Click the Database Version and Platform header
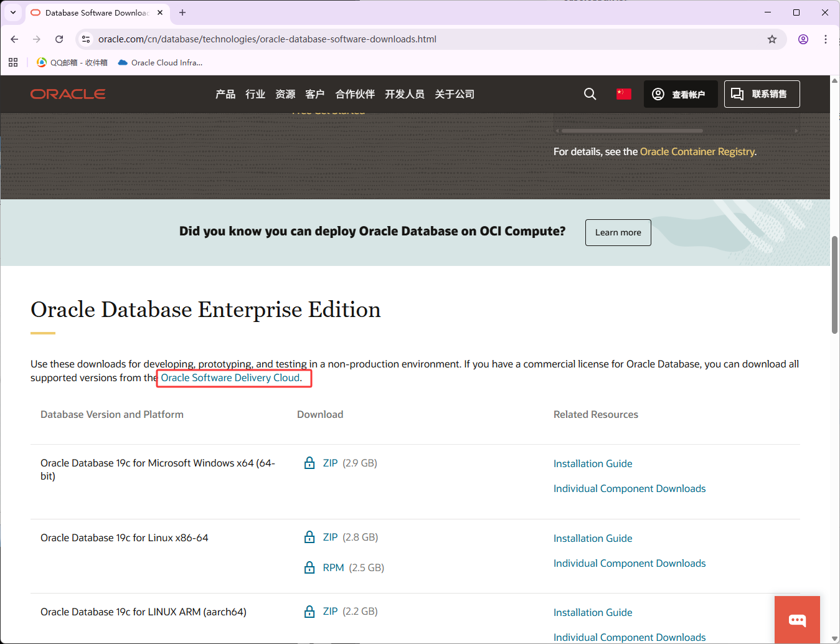840x644 pixels. [112, 414]
